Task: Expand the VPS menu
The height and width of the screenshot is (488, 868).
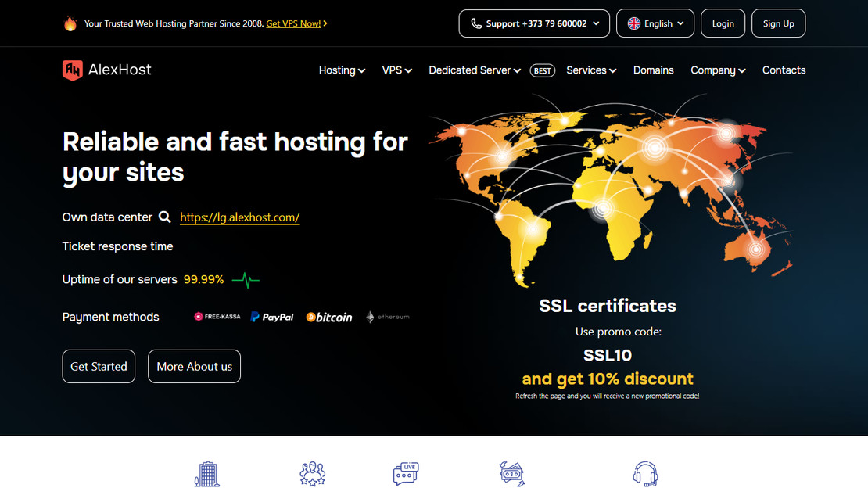Action: 397,70
